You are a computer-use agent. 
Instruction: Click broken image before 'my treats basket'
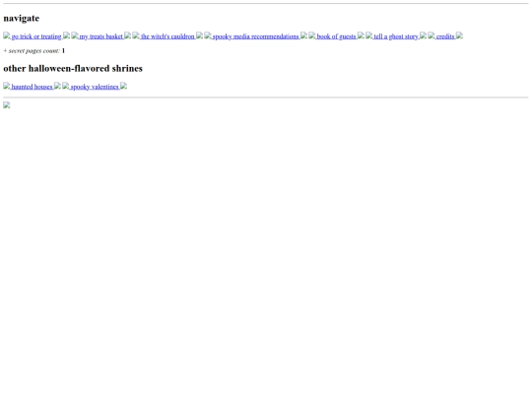point(75,35)
